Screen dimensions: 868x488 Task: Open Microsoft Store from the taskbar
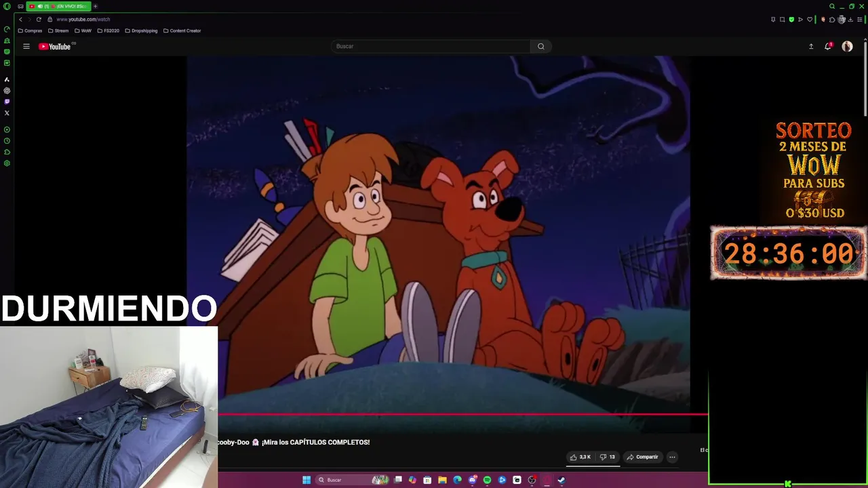pyautogui.click(x=427, y=480)
